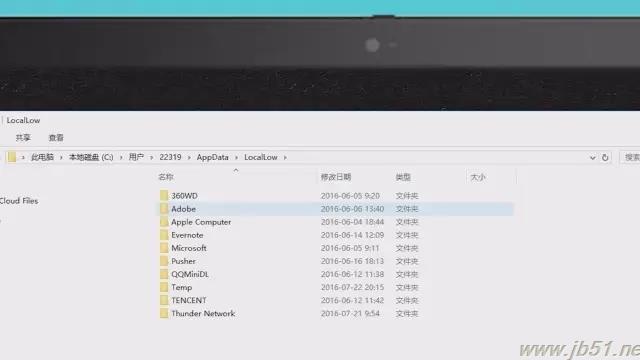
Task: Click LocalLow in breadcrumb path
Action: pyautogui.click(x=261, y=157)
